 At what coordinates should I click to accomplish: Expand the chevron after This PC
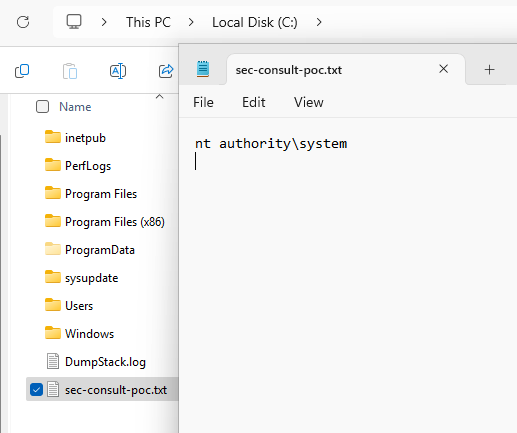coord(191,22)
